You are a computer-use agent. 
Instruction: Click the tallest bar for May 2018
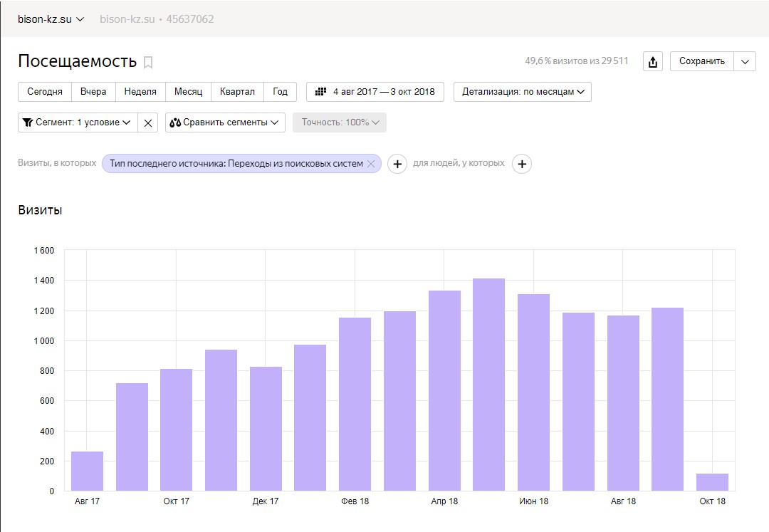tap(488, 385)
